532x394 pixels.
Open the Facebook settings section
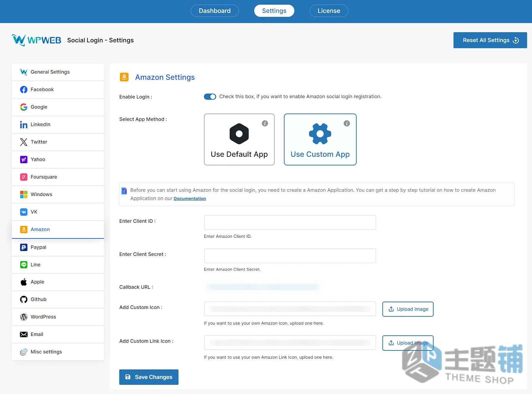(58, 89)
